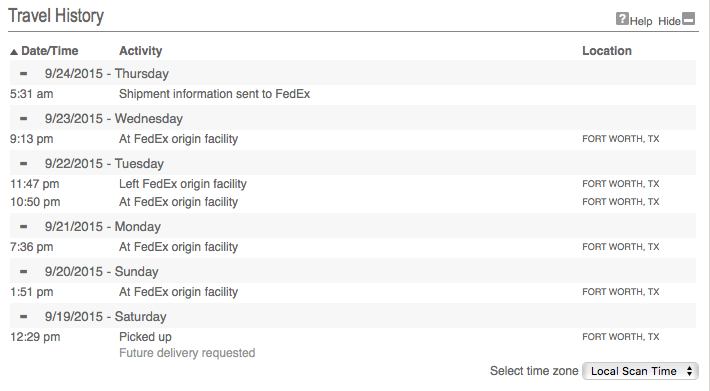This screenshot has height=391, width=710.
Task: Collapse the 9/20/2015 Sunday group
Action: pos(24,272)
